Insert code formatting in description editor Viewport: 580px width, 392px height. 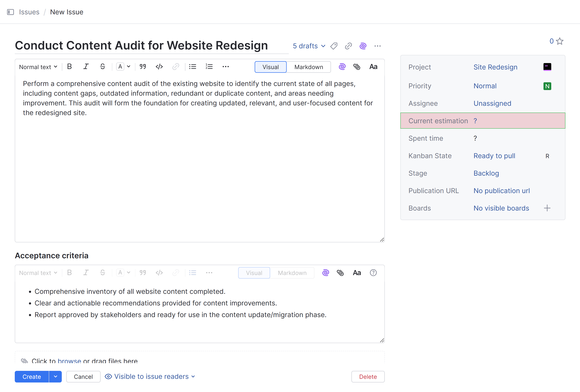pyautogui.click(x=159, y=67)
